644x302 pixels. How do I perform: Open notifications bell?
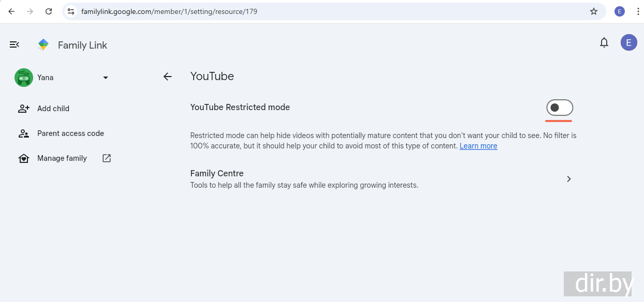[x=604, y=43]
